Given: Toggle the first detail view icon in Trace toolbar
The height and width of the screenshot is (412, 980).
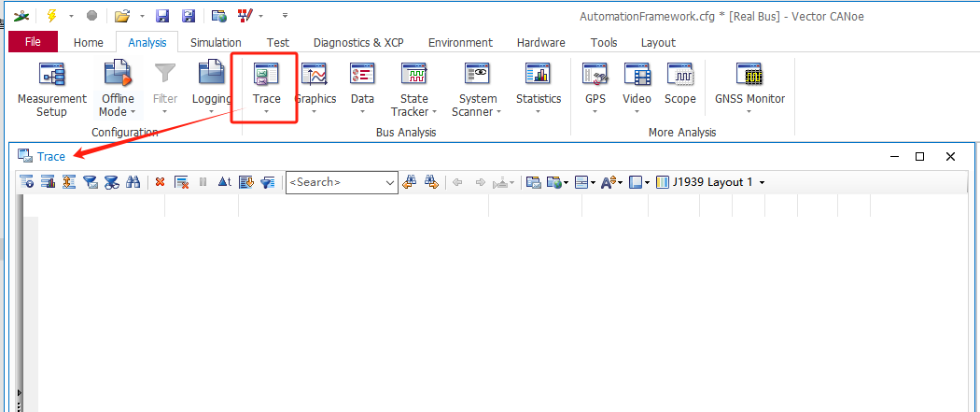Looking at the screenshot, I should (26, 182).
